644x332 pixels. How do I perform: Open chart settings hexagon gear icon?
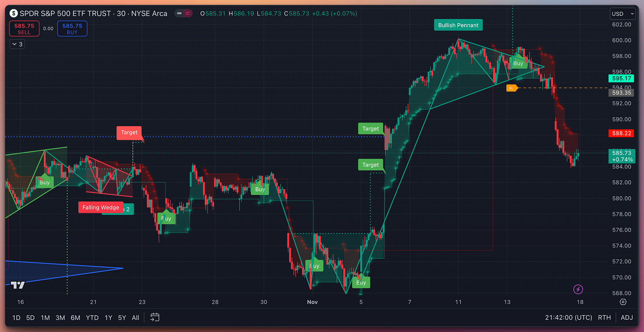tap(623, 302)
